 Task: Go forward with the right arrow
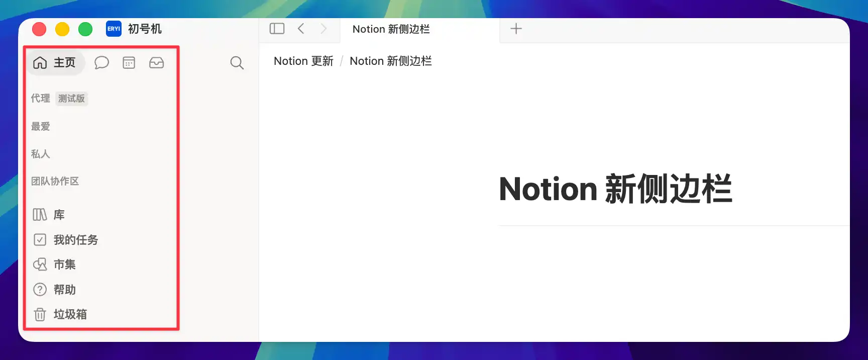pos(323,29)
